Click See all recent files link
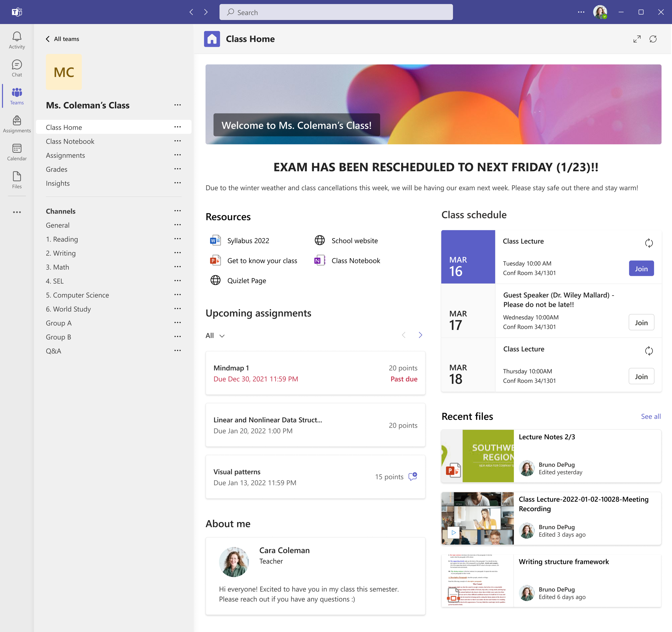Screen dimensions: 672x632 (650, 417)
